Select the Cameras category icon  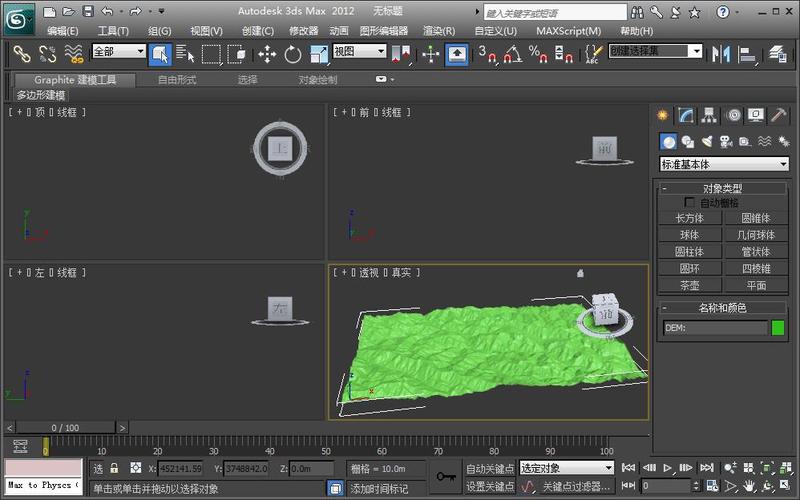click(x=726, y=141)
